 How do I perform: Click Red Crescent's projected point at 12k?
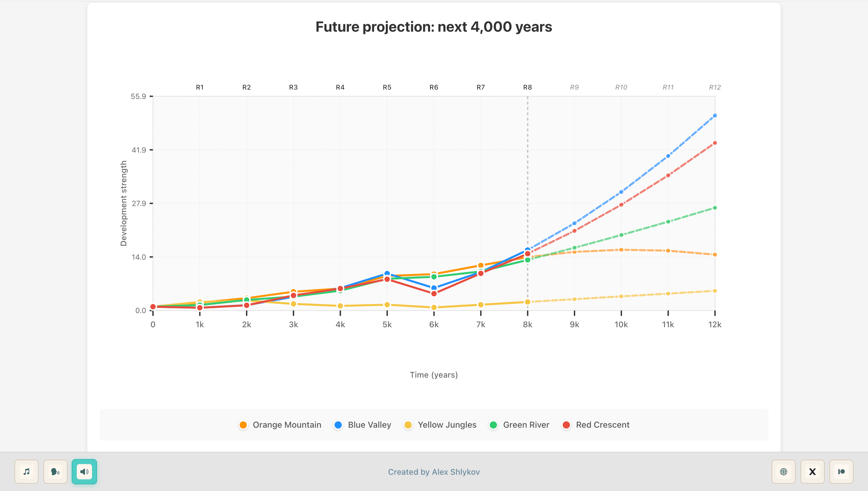715,143
